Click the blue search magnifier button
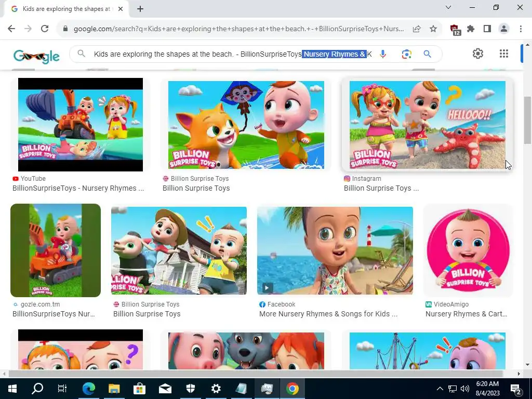The width and height of the screenshot is (532, 399). [427, 54]
